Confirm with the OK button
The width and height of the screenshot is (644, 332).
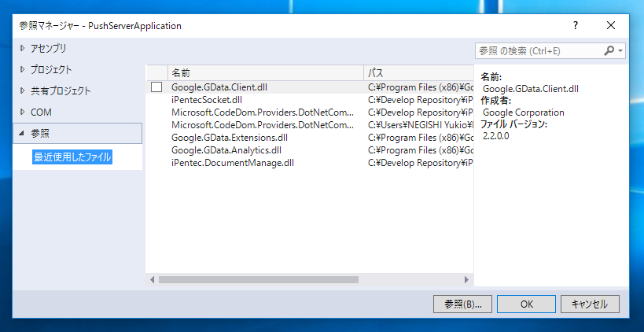(x=527, y=304)
